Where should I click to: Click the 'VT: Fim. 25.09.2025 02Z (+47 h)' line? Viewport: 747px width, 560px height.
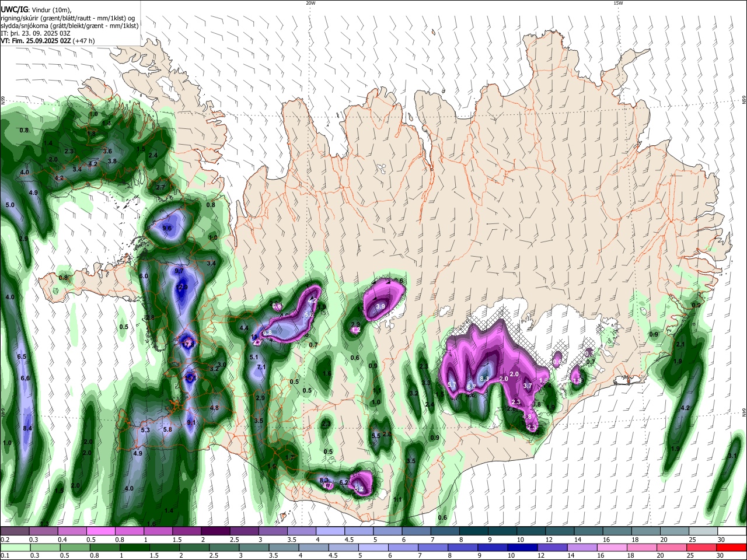(x=47, y=41)
